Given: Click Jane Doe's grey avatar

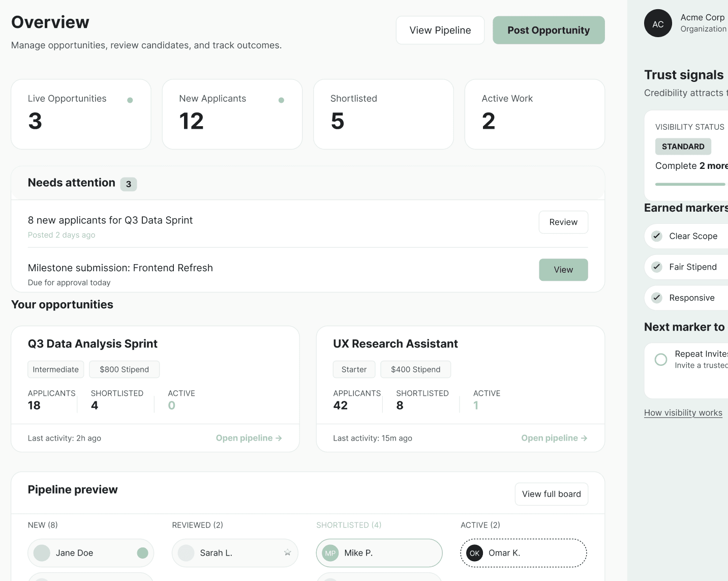Looking at the screenshot, I should pyautogui.click(x=42, y=553).
